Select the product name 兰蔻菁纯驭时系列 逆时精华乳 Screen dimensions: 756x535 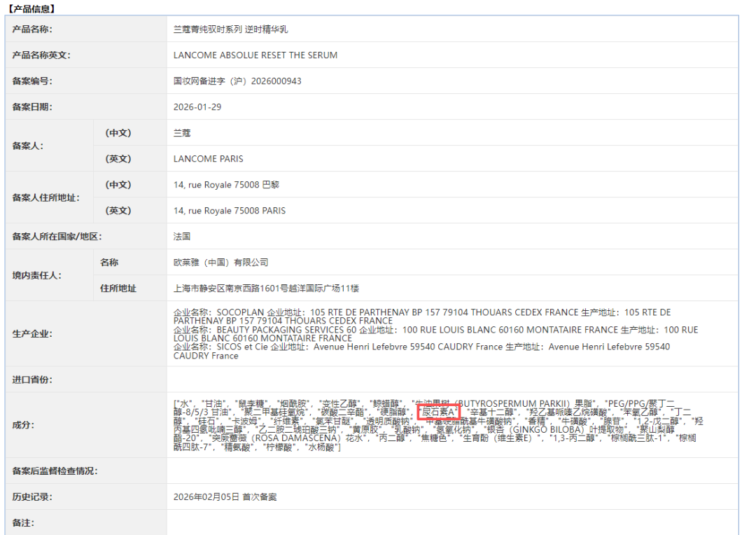pyautogui.click(x=230, y=29)
